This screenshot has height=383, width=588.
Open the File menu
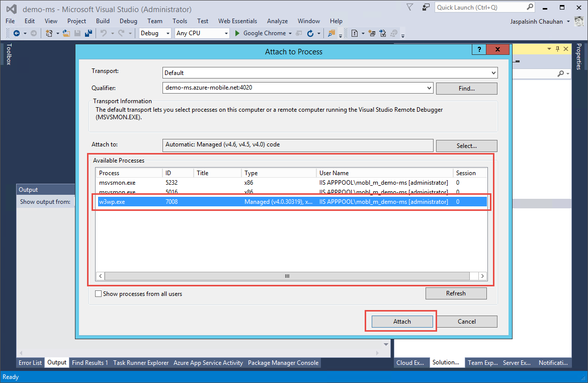(10, 21)
